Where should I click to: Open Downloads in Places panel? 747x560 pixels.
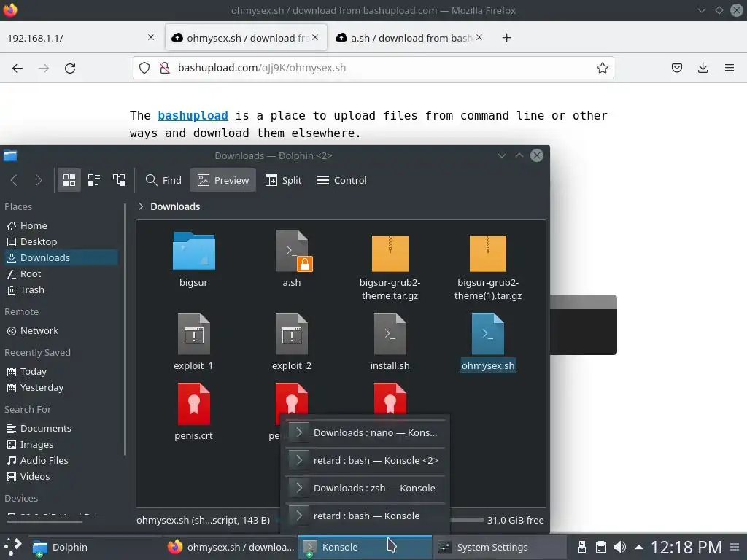tap(61, 257)
